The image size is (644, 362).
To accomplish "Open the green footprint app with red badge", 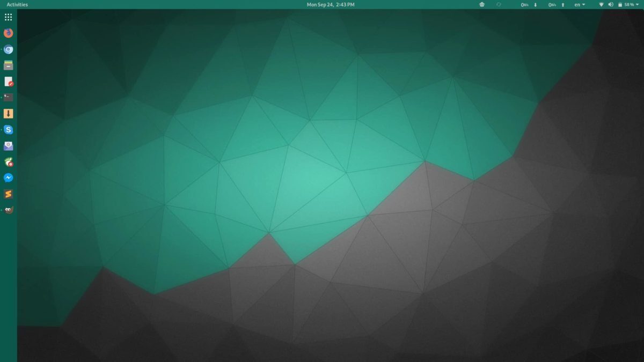I will point(8,162).
